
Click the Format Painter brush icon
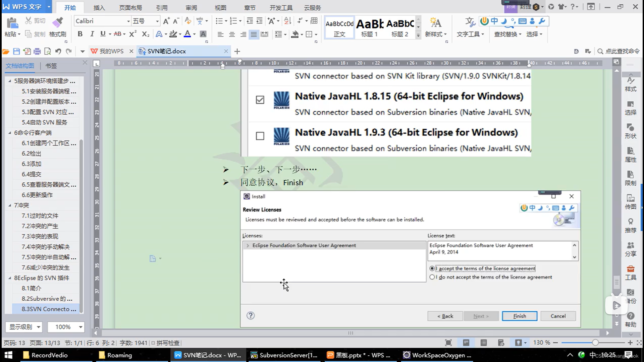[x=58, y=22]
